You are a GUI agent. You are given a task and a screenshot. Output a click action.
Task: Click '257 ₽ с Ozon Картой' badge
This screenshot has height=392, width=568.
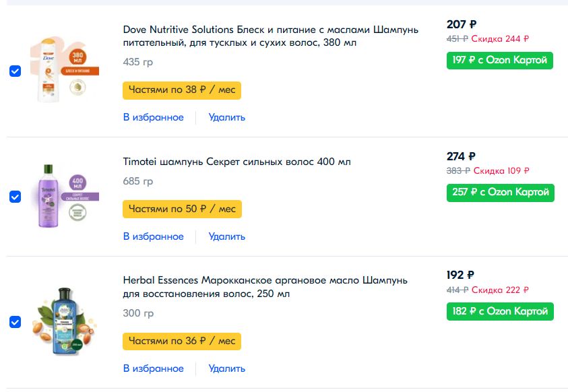[x=499, y=193]
